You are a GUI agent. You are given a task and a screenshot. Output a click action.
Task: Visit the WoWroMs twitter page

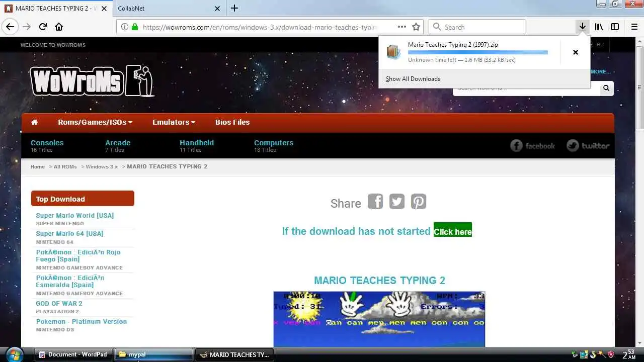click(588, 146)
